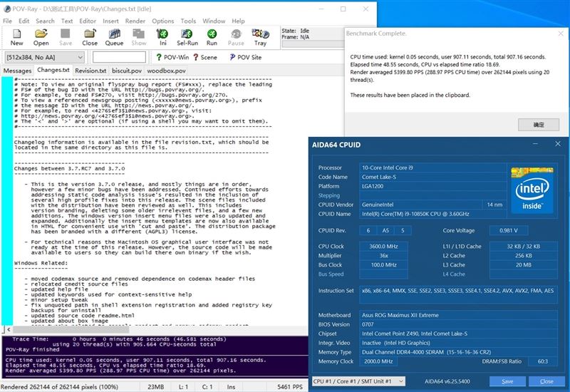Click the Core Voltage value 0.981 V
This screenshot has width=570, height=392.
509,230
